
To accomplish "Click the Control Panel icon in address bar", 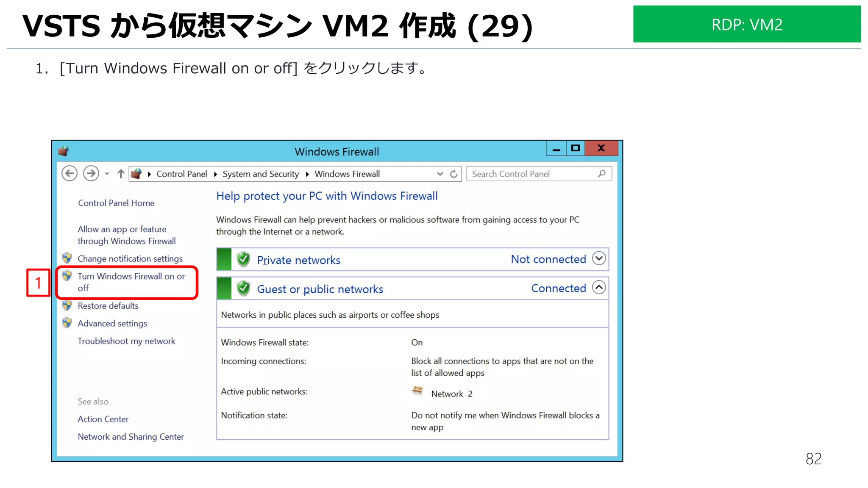I will click(x=136, y=174).
